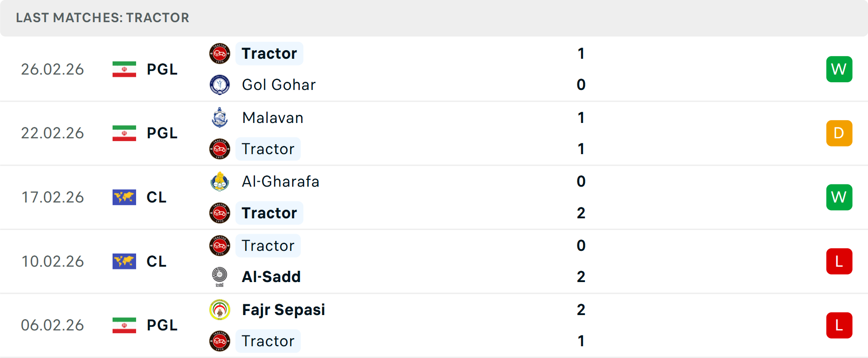The height and width of the screenshot is (358, 868).
Task: Click the Al-Gharafa club crest
Action: point(220,182)
